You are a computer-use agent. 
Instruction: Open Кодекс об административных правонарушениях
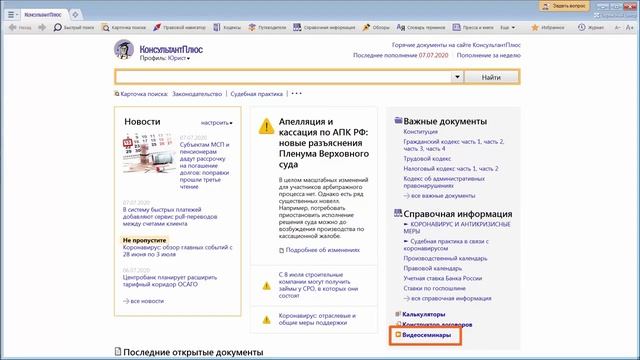444,182
